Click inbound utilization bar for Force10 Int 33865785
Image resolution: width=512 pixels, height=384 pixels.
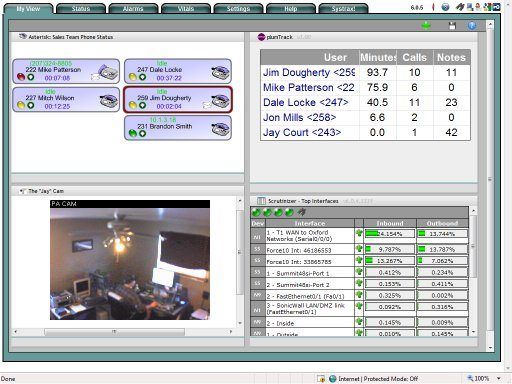(390, 261)
